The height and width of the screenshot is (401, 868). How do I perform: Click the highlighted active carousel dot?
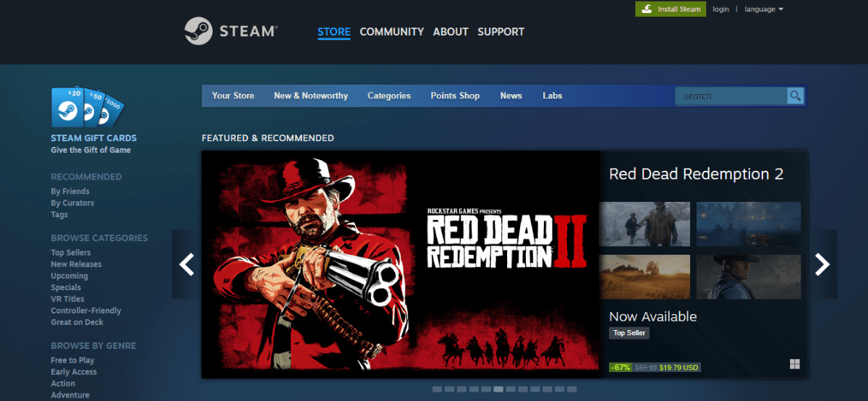coord(498,389)
